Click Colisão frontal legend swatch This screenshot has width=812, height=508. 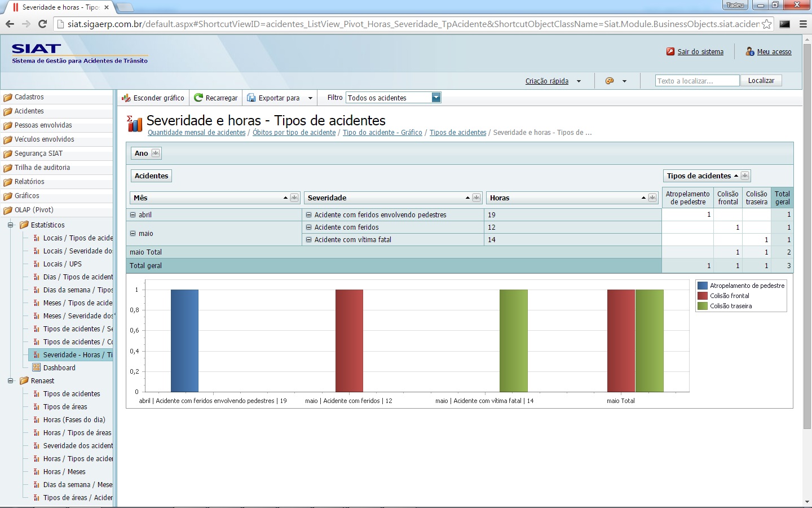click(703, 296)
